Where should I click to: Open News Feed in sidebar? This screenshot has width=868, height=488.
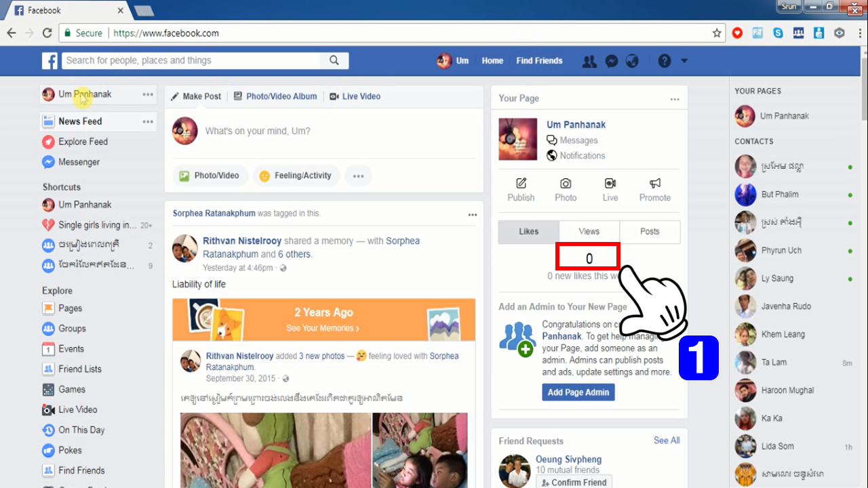click(x=80, y=121)
